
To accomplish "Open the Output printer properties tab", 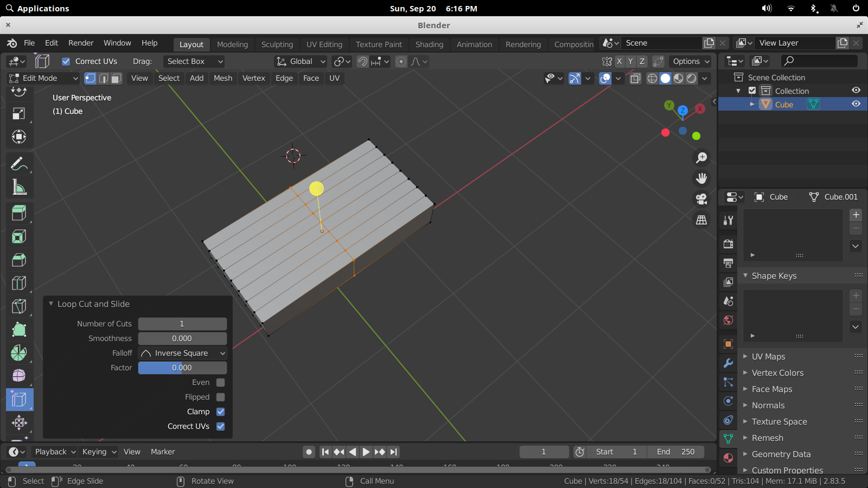I will 727,264.
